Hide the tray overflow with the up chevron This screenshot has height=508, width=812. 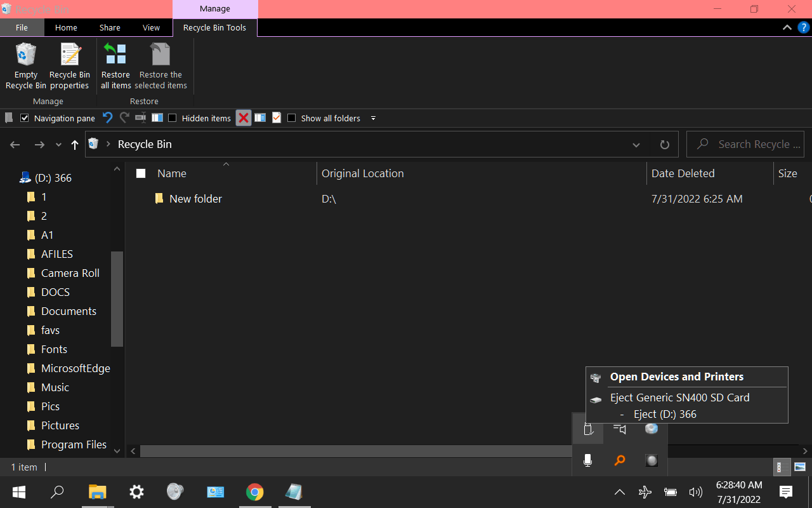620,492
